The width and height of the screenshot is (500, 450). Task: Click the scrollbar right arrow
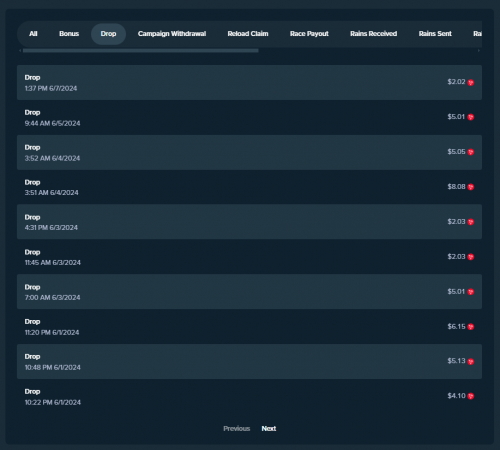tap(479, 51)
